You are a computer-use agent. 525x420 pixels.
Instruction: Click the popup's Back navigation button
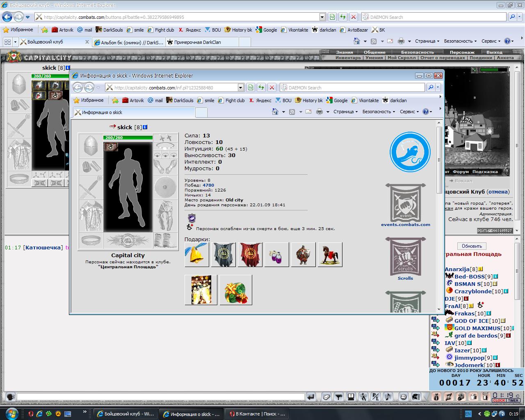[78, 87]
